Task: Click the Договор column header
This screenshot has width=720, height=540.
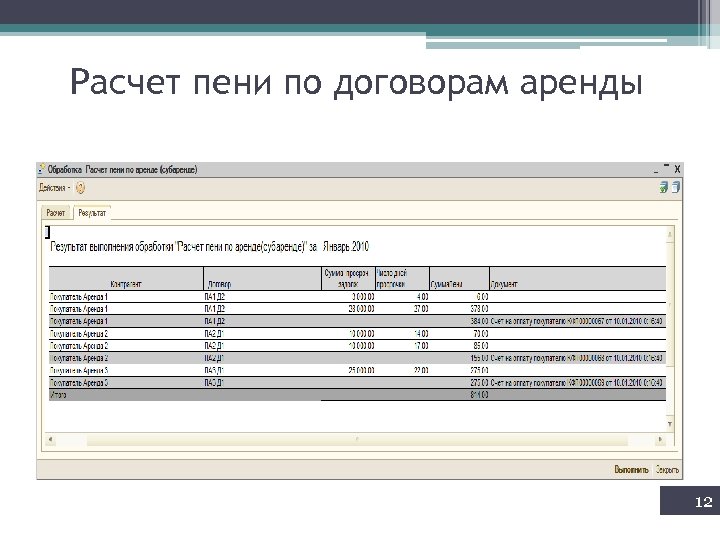Action: coord(262,279)
